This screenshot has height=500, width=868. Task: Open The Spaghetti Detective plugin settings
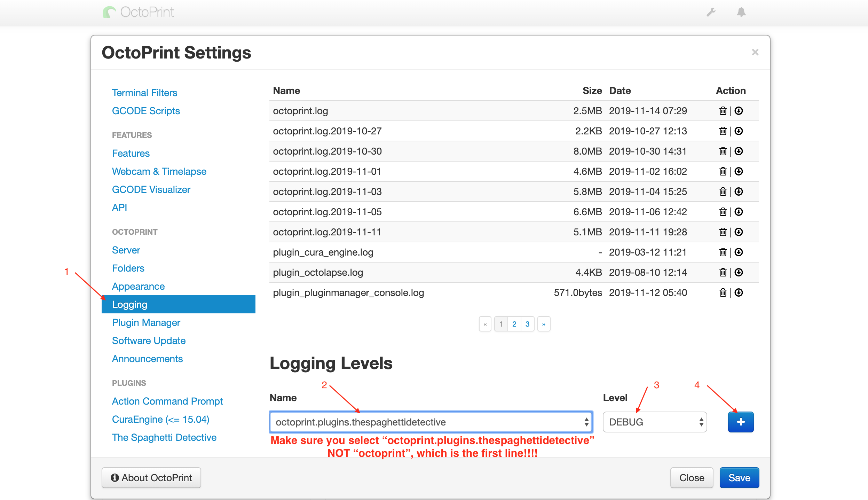coord(164,437)
